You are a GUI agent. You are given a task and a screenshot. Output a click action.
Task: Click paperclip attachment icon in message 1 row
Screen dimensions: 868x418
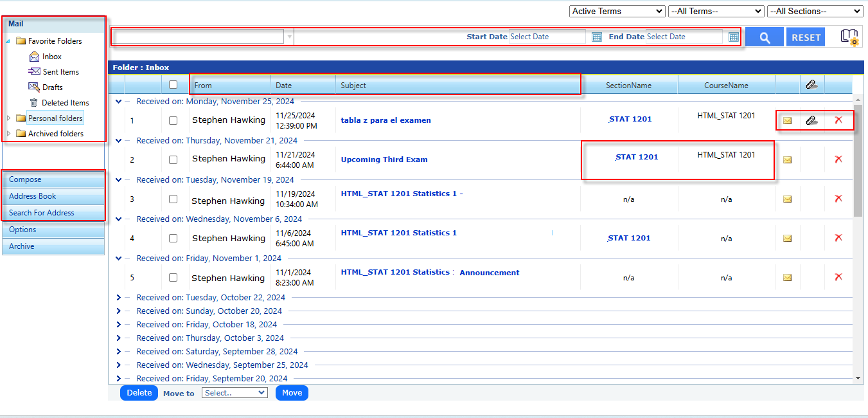coord(811,120)
